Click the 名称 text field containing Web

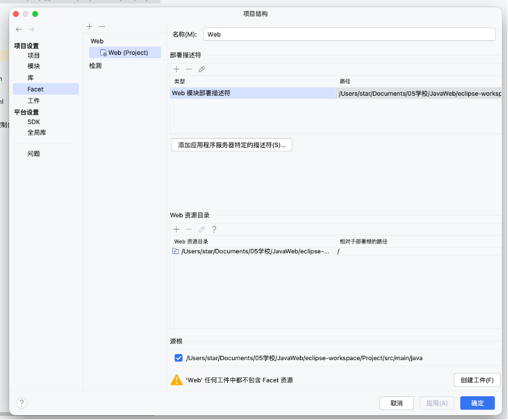tap(348, 35)
